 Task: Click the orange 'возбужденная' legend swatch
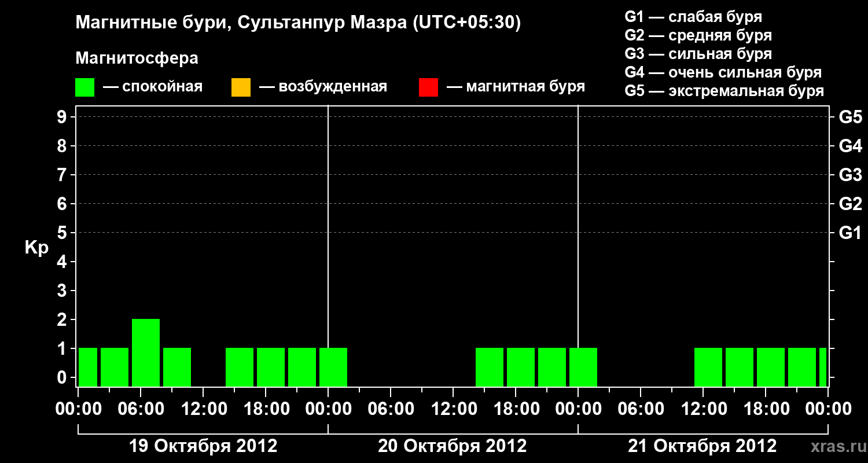click(x=241, y=87)
